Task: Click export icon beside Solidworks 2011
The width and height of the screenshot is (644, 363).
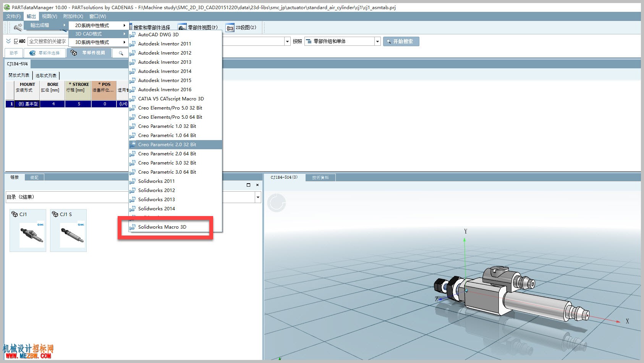Action: pos(133,181)
